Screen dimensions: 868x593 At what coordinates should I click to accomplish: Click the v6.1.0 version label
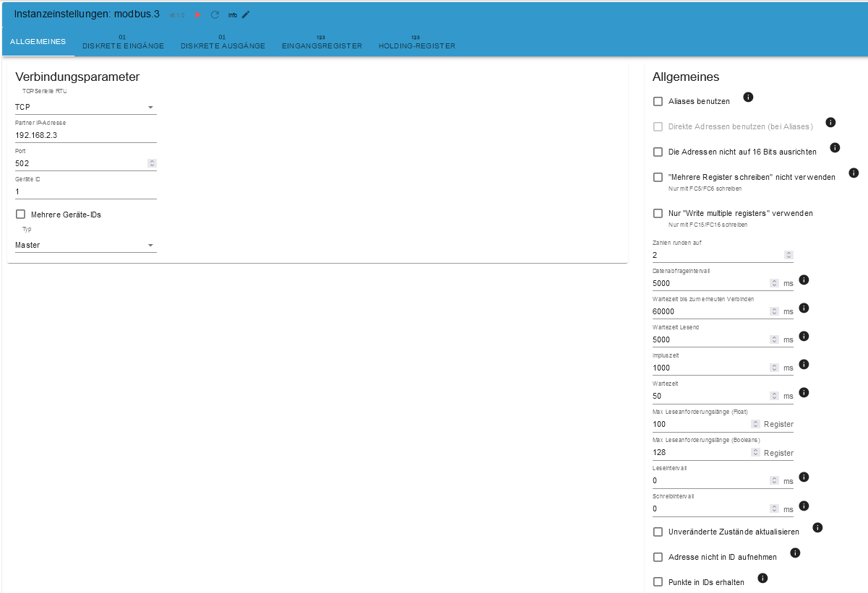(177, 15)
